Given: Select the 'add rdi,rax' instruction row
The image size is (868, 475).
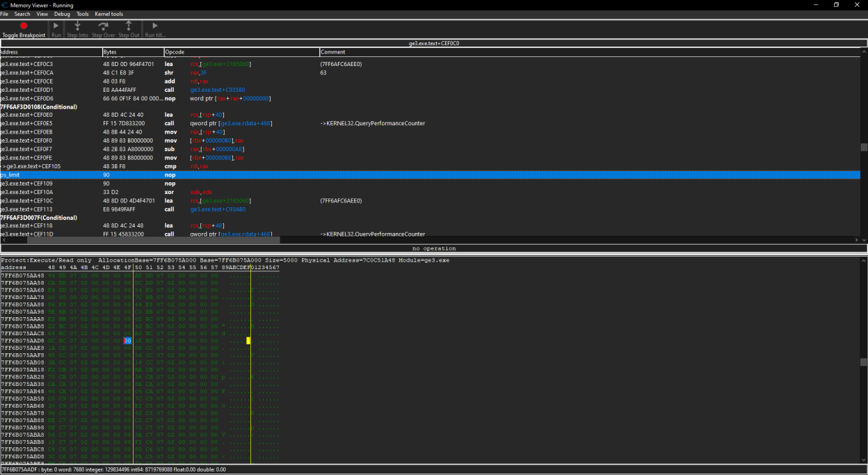Looking at the screenshot, I should click(430, 81).
